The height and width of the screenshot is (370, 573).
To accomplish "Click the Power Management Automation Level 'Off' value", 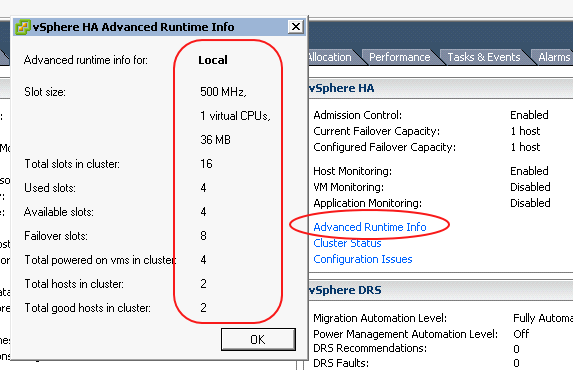I will [521, 334].
